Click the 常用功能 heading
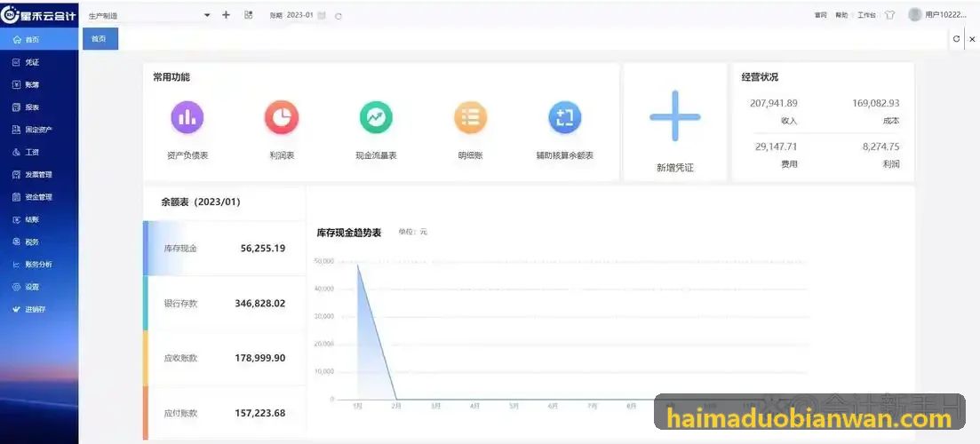 point(171,77)
